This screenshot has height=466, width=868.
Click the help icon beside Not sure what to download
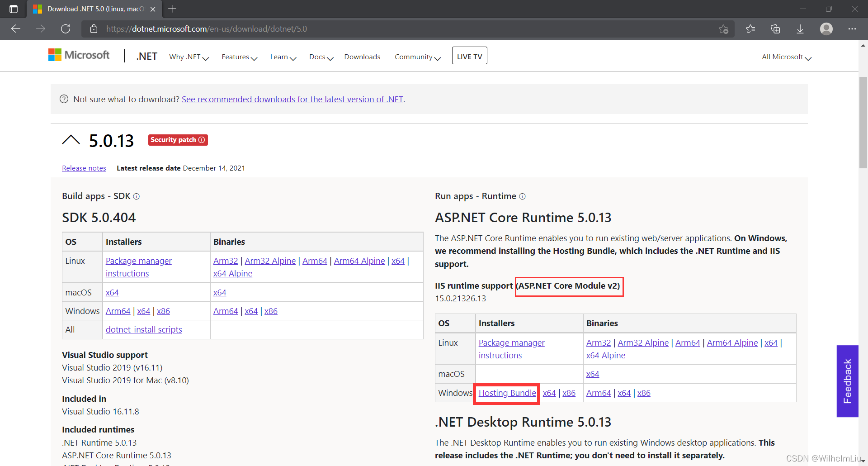64,99
